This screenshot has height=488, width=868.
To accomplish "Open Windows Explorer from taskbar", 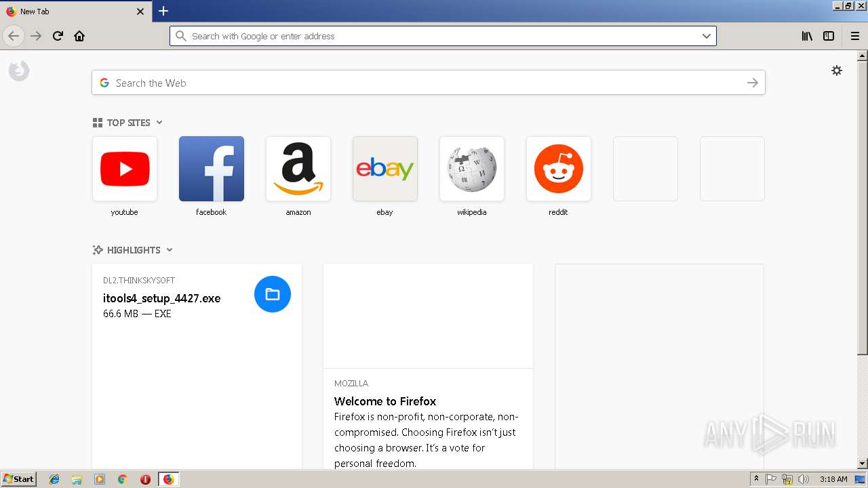I will tap(77, 479).
